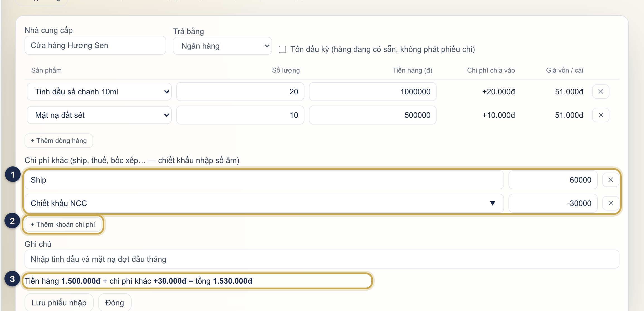Click the Tiền hàng field showing 500000

pos(373,115)
